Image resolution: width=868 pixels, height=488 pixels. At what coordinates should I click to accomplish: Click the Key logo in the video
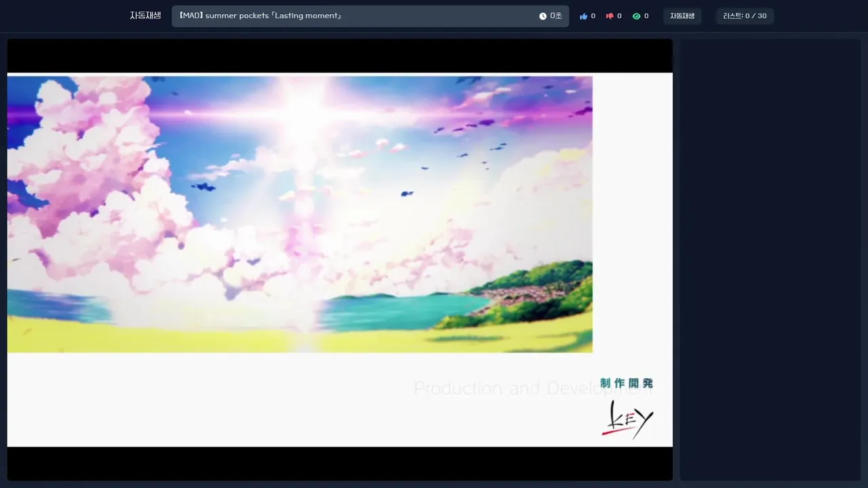[627, 420]
